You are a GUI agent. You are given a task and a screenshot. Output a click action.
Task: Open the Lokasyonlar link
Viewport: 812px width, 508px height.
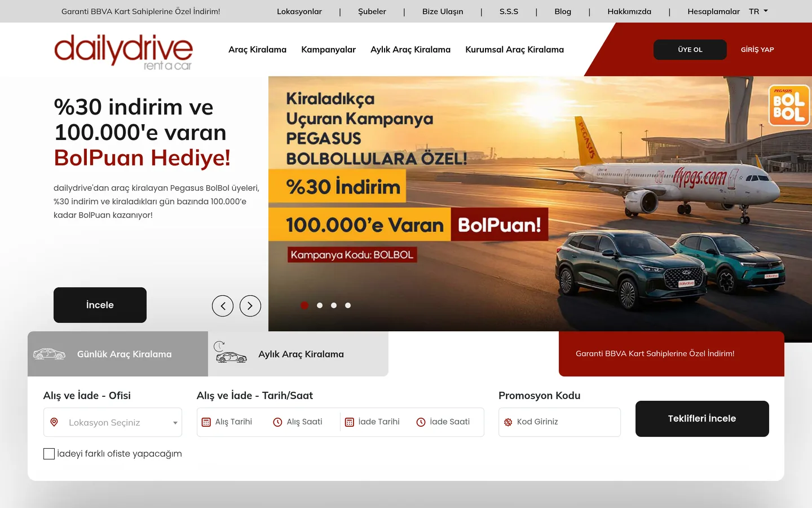click(299, 11)
